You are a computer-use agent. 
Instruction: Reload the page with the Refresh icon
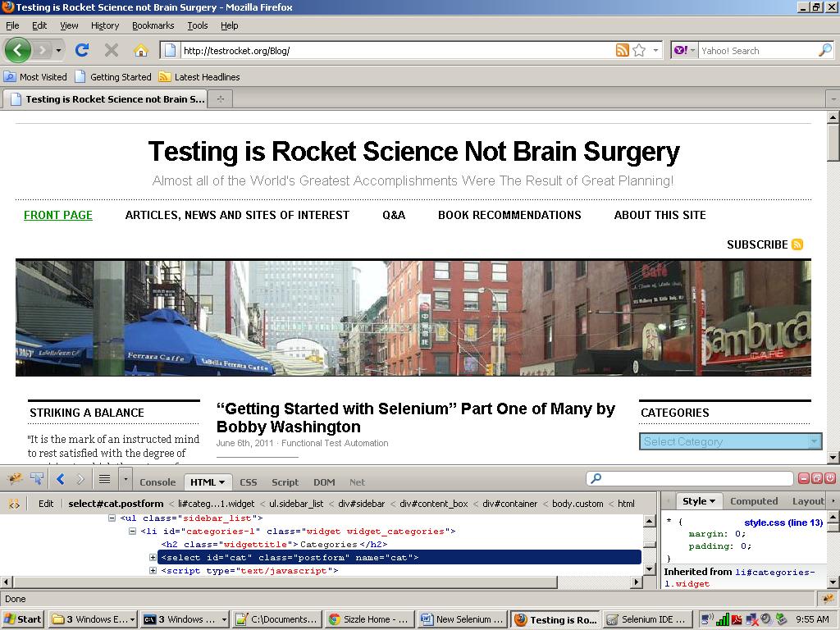[x=82, y=50]
